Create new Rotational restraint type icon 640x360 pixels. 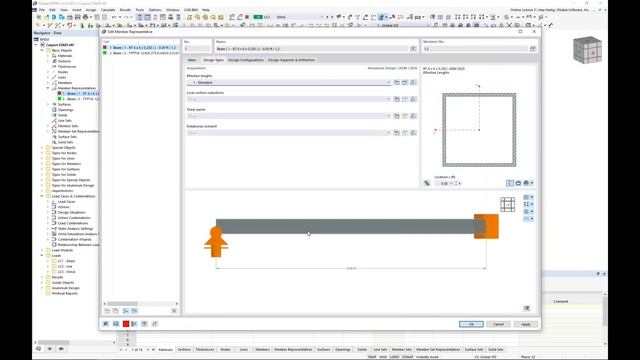(x=396, y=133)
